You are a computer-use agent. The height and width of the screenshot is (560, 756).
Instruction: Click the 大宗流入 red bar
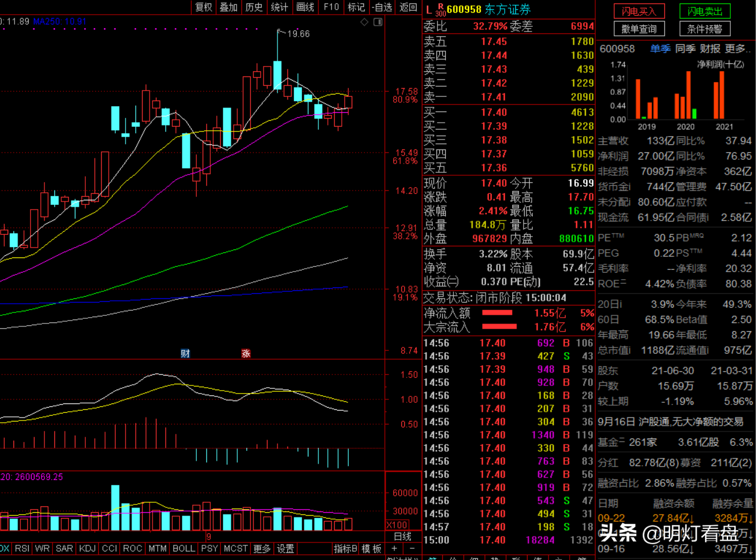tap(500, 327)
